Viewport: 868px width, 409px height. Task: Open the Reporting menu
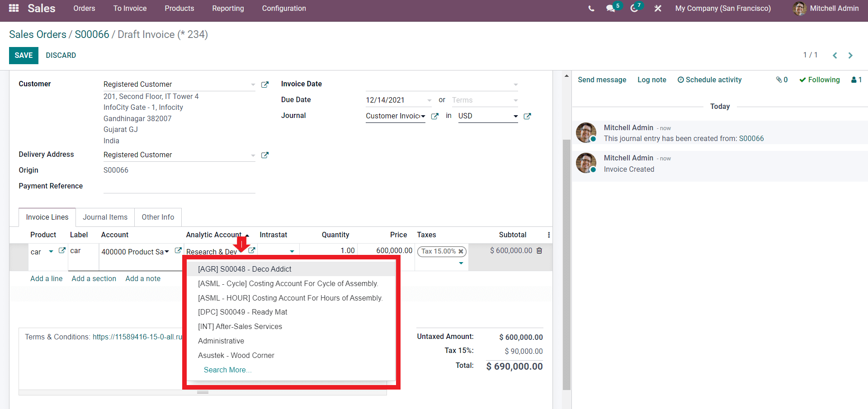coord(228,9)
